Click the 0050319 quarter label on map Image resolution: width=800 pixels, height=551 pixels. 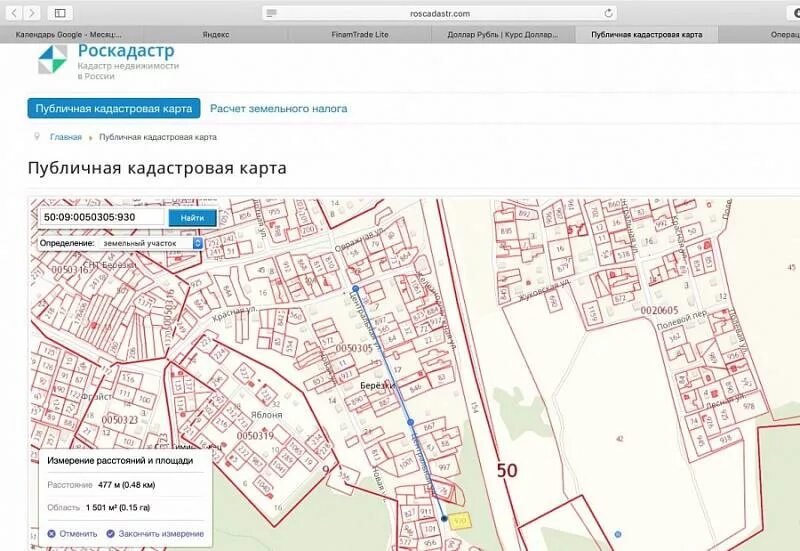pyautogui.click(x=255, y=436)
